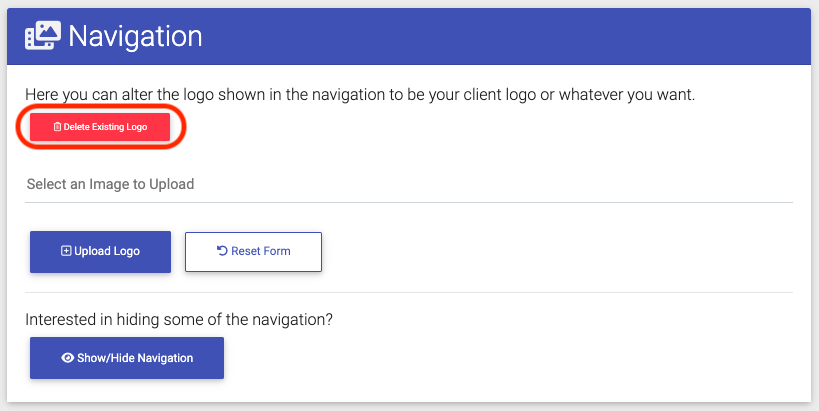This screenshot has height=411, width=819.
Task: Click the eye icon on Show/Hide Navigation
Action: [68, 358]
